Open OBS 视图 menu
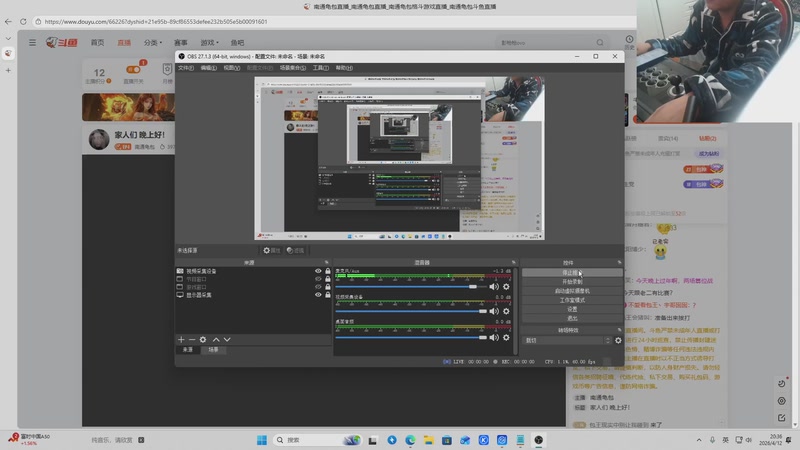This screenshot has width=800, height=450. (x=232, y=68)
